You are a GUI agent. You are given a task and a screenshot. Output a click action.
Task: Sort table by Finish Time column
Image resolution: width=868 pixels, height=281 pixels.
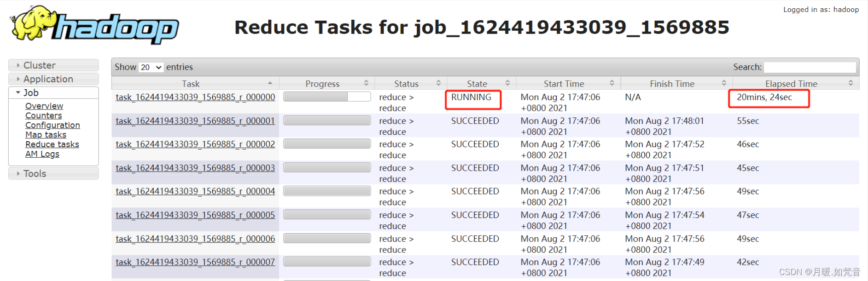tap(676, 83)
